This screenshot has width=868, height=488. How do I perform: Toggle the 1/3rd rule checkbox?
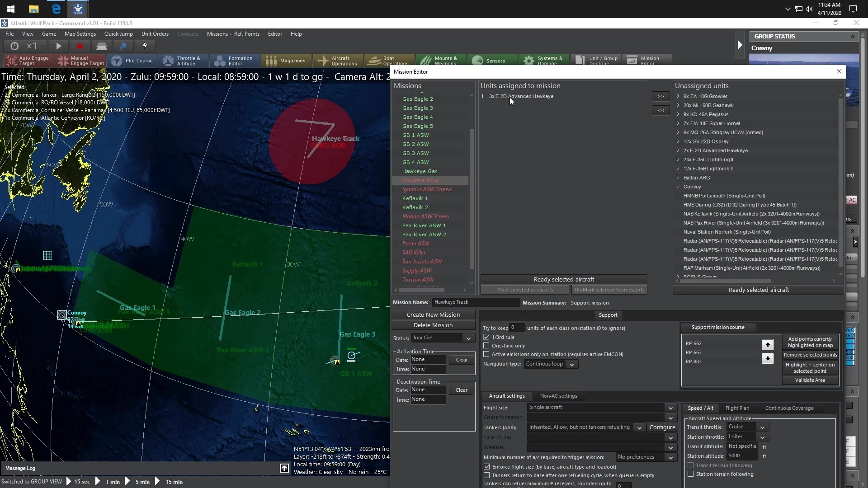[486, 337]
